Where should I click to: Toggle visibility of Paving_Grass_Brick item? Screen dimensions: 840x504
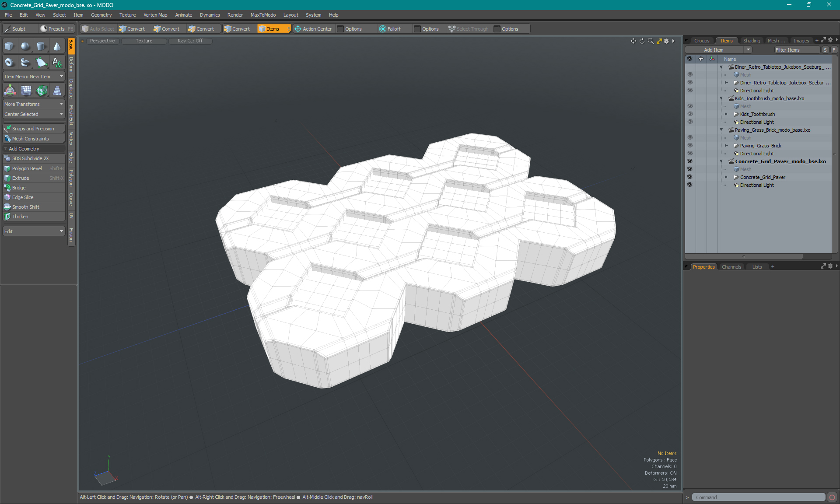[690, 145]
